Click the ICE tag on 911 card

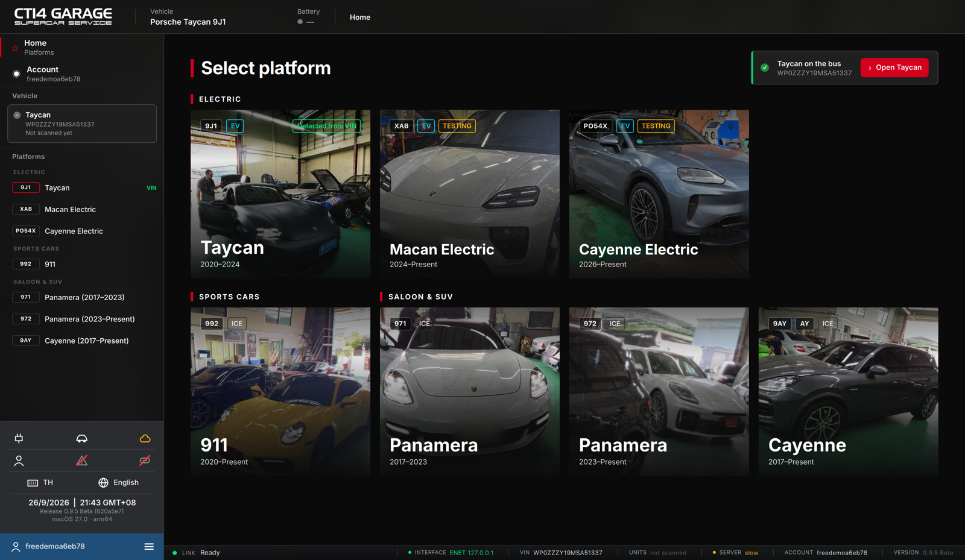point(237,324)
